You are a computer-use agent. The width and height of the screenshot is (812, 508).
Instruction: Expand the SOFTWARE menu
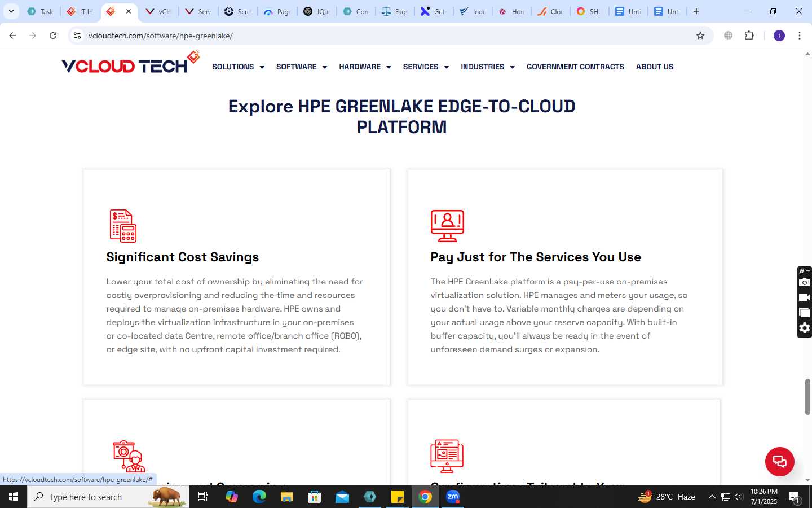point(301,67)
